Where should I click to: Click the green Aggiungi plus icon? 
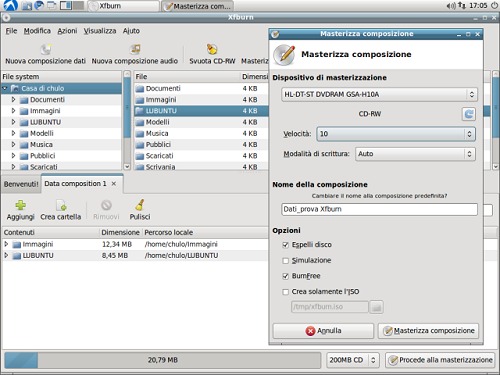coord(21,205)
